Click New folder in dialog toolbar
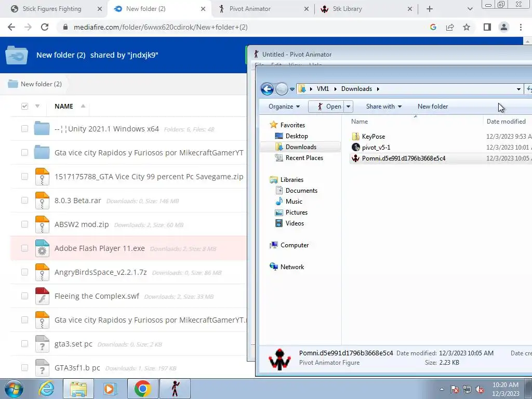This screenshot has height=399, width=532. tap(433, 107)
